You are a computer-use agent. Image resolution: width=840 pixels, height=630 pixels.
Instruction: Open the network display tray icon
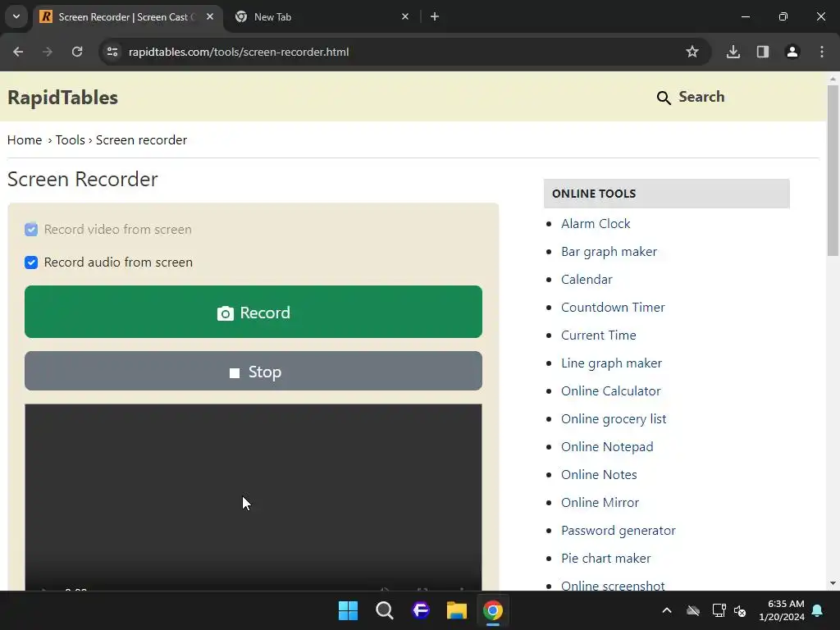pyautogui.click(x=719, y=610)
